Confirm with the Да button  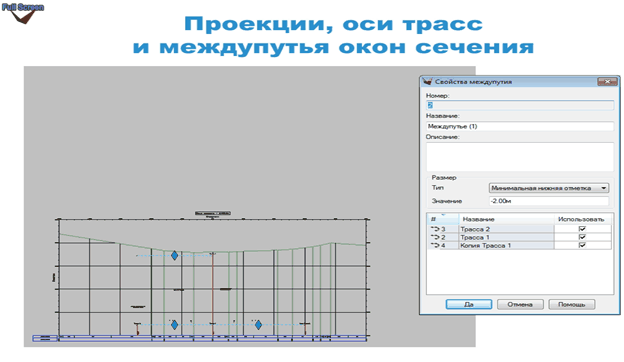469,304
